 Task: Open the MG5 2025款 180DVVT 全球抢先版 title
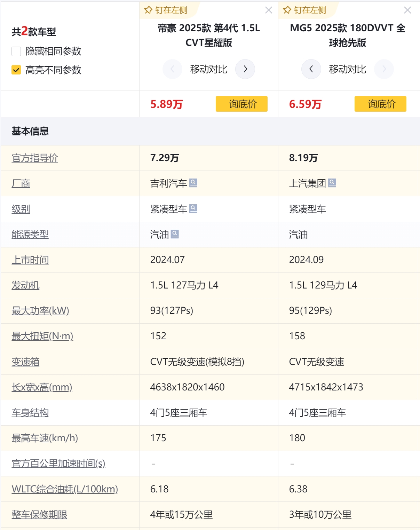coord(348,35)
